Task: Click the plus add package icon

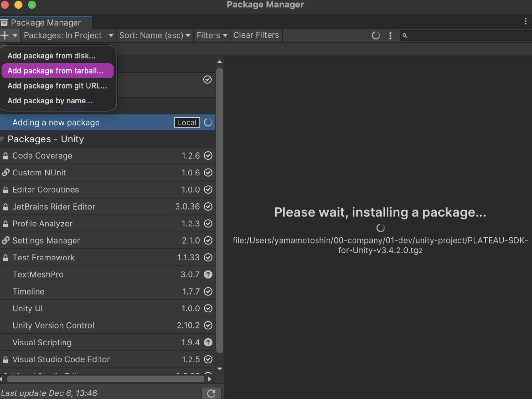Action: pyautogui.click(x=5, y=35)
